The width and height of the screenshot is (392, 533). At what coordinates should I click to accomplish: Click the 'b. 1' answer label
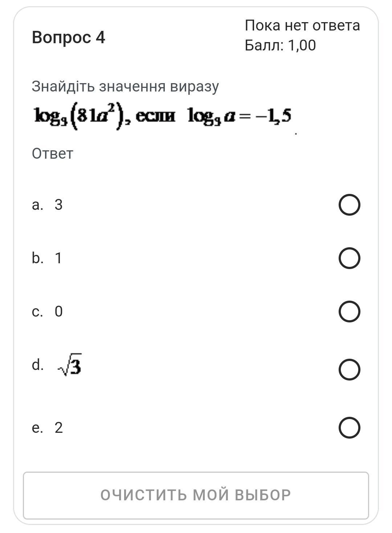[47, 258]
